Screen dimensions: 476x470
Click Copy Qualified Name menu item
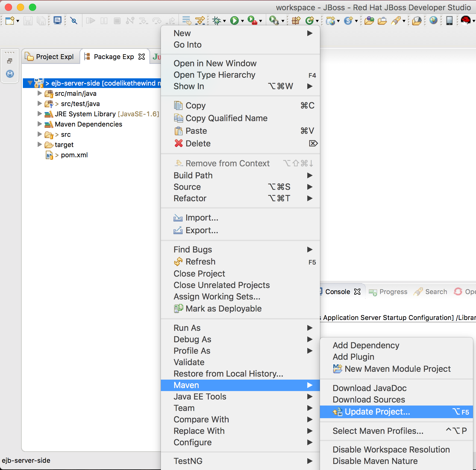click(240, 118)
